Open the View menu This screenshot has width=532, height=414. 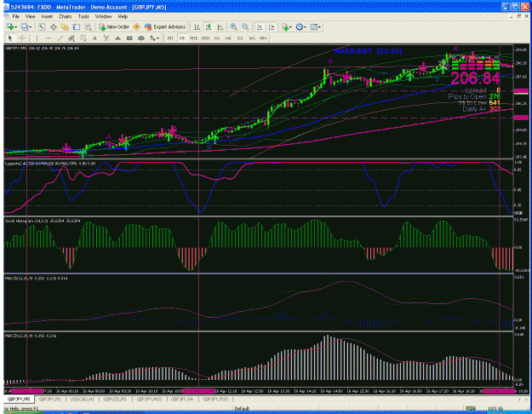[30, 16]
